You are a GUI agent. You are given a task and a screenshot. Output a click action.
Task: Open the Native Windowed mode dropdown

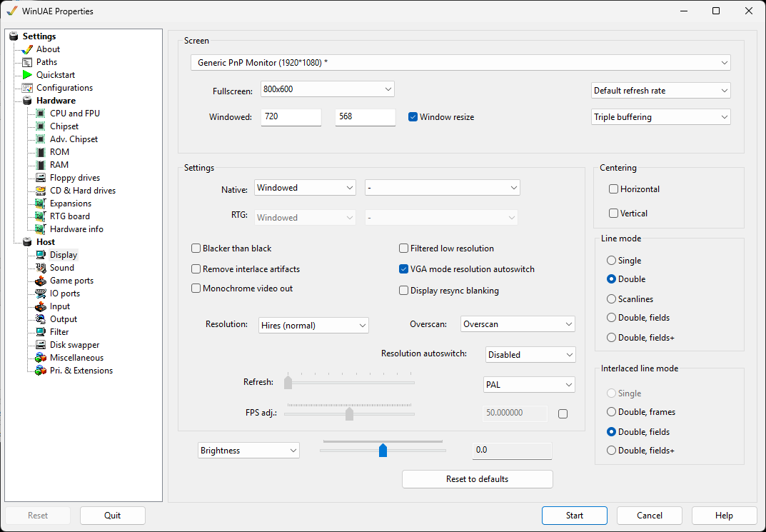point(305,188)
